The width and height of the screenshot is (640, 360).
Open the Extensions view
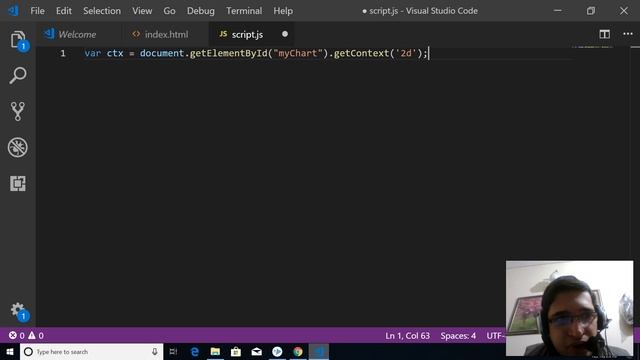point(18,183)
